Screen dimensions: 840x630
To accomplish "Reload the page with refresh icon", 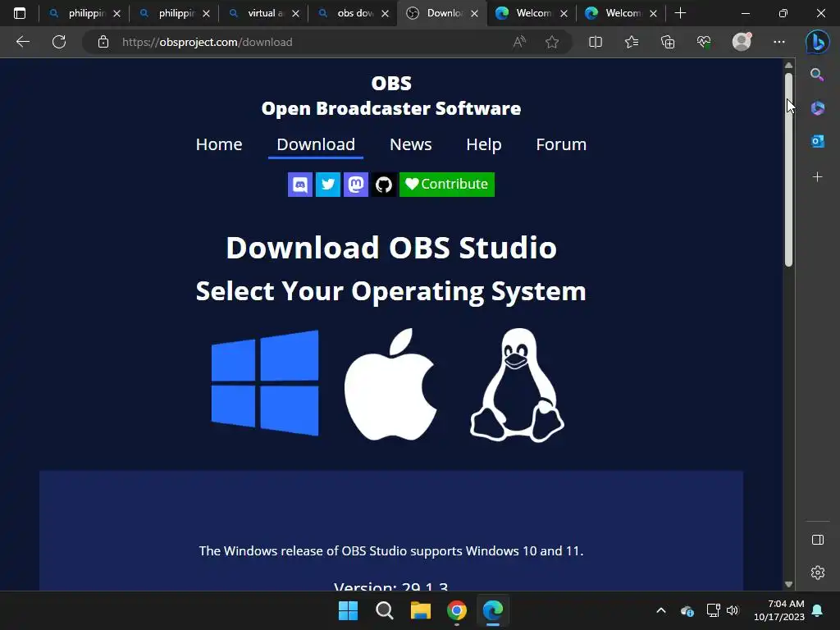I will click(59, 42).
